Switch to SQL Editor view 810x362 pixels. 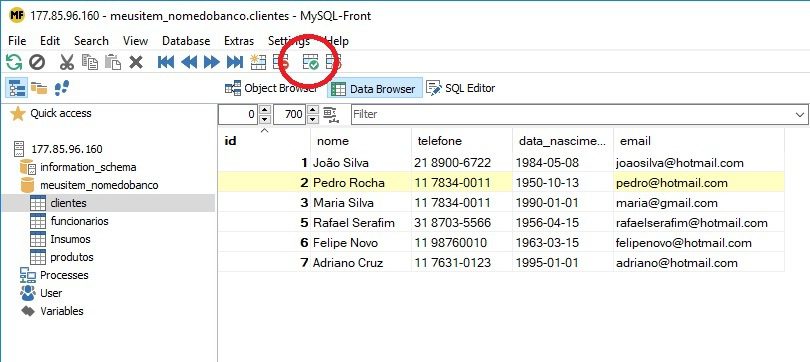coord(461,88)
